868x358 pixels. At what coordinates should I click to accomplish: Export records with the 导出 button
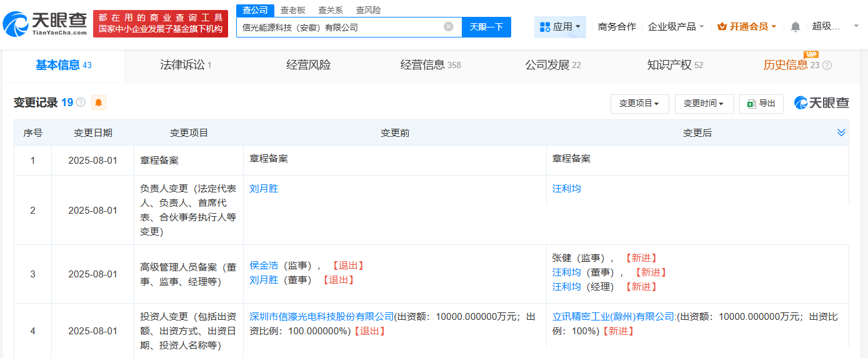761,104
